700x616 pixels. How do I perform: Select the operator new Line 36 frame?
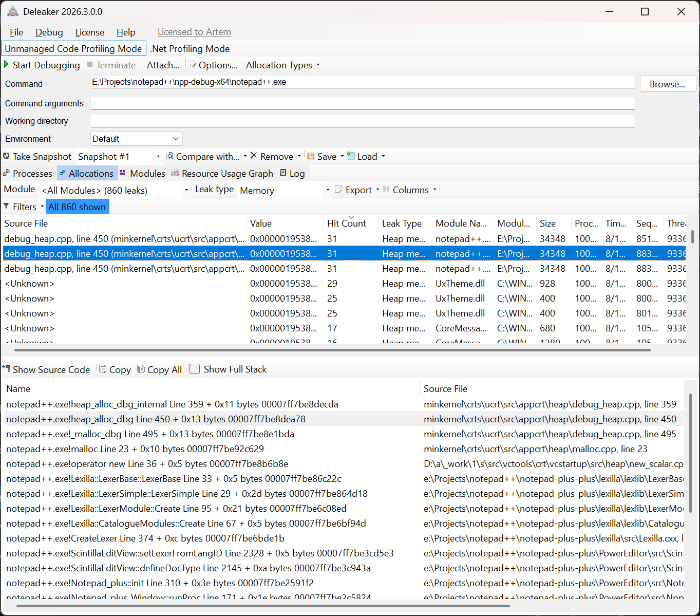click(344, 464)
